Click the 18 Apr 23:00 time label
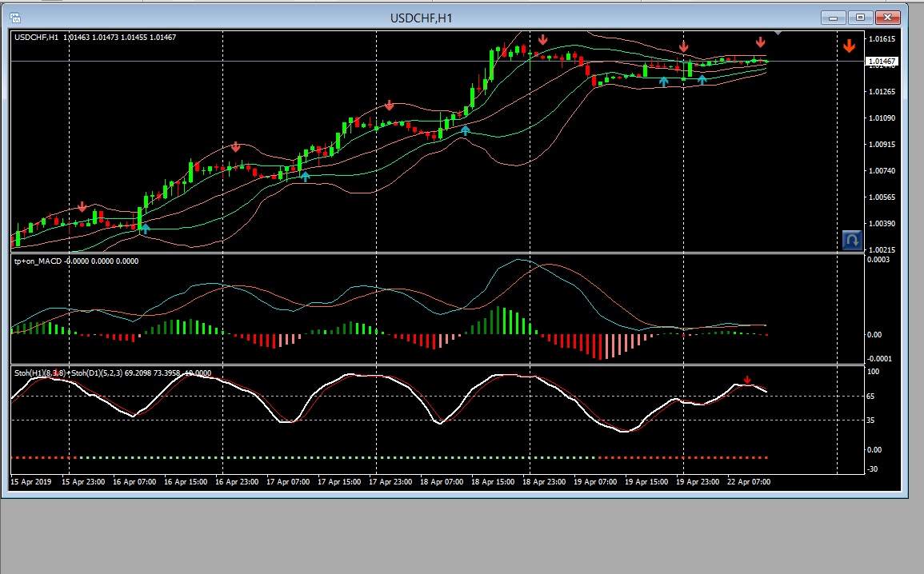This screenshot has width=924, height=574. pyautogui.click(x=544, y=481)
